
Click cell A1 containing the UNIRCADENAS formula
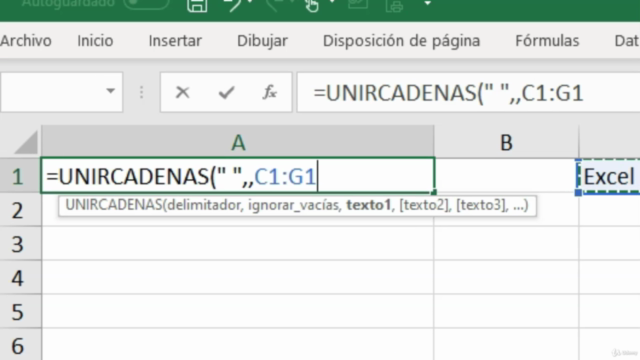(238, 176)
